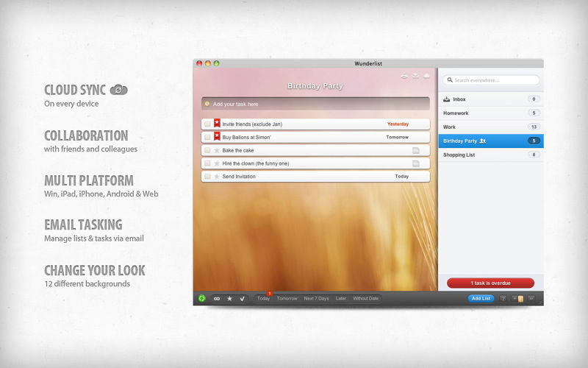Open the Inbox list
Viewport: 588px width, 368px height.
[491, 99]
